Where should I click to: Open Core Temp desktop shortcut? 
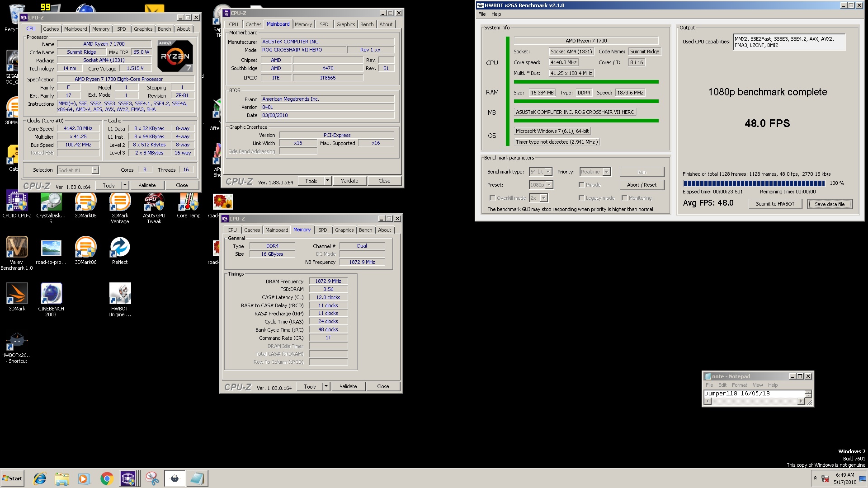point(189,205)
